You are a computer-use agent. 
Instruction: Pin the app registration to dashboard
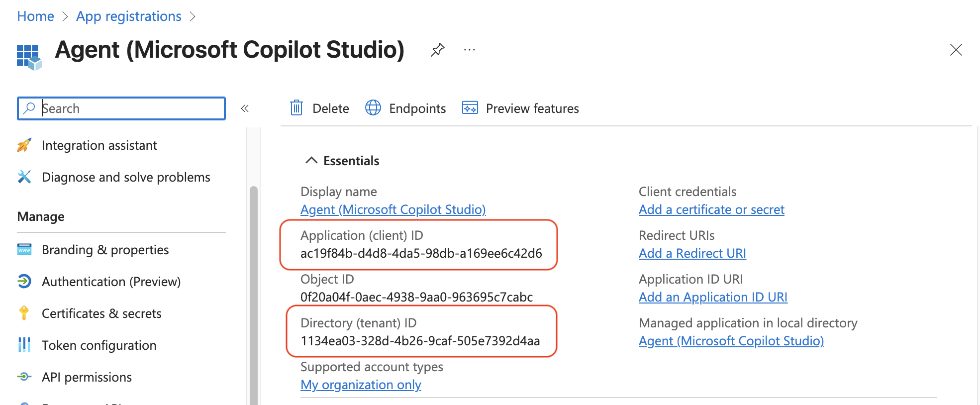pyautogui.click(x=437, y=50)
